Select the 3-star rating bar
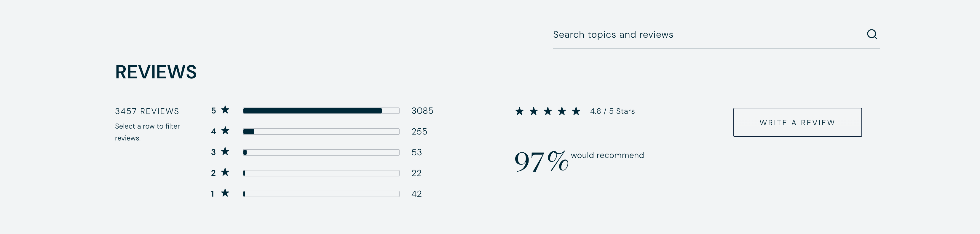Screen dimensions: 980x234 [321, 152]
